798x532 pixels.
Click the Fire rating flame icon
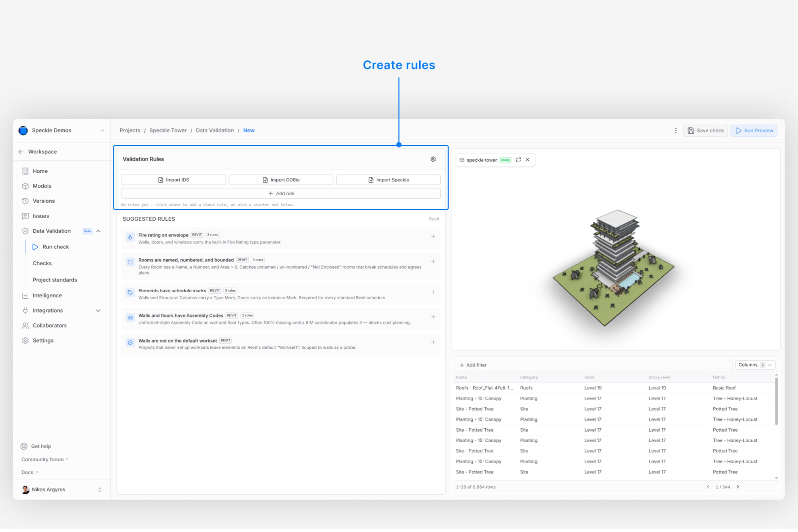point(130,237)
